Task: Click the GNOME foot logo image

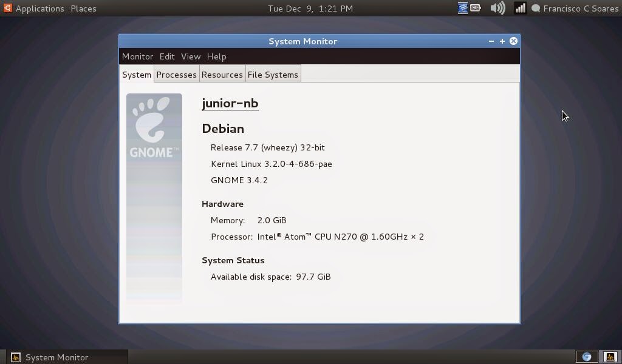Action: point(154,127)
